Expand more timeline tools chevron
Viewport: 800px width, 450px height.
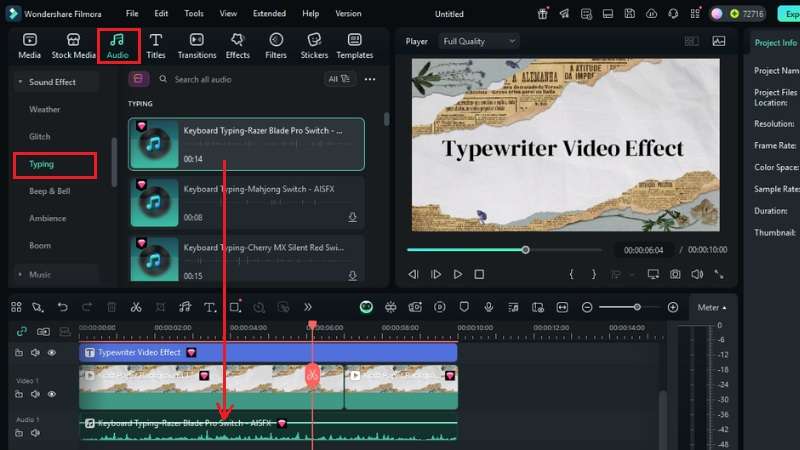[x=308, y=307]
